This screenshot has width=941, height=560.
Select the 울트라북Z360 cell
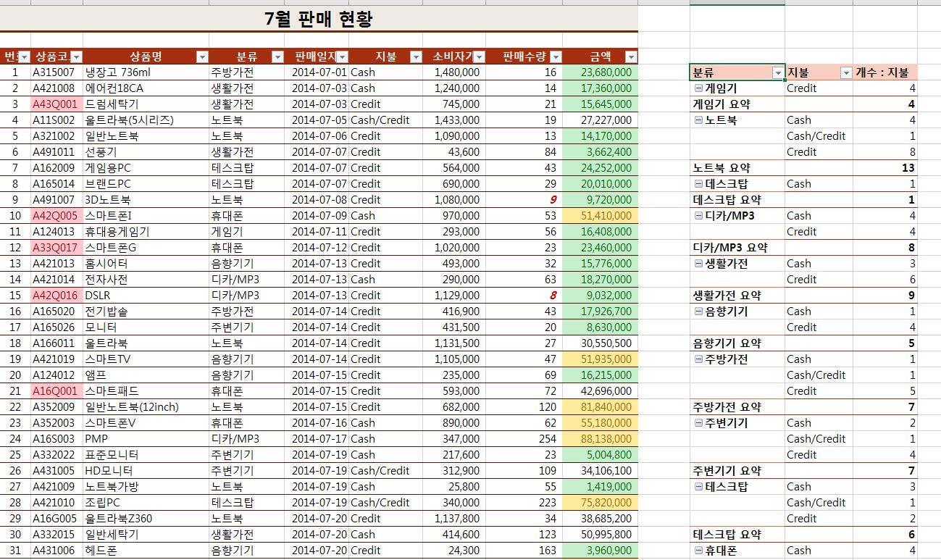146,519
